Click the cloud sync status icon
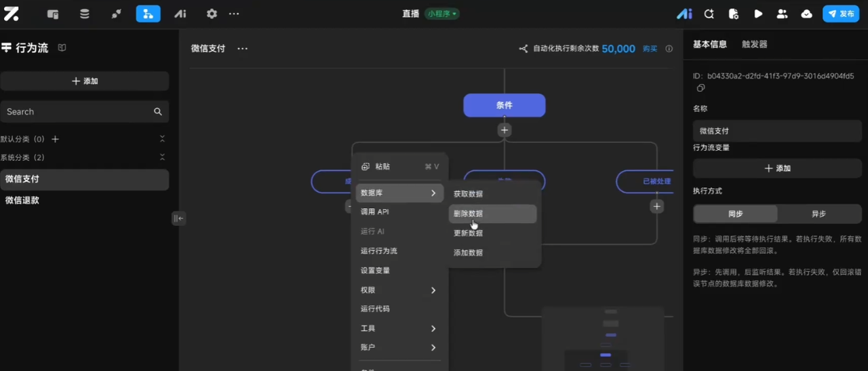Viewport: 868px width, 371px height. (x=806, y=14)
